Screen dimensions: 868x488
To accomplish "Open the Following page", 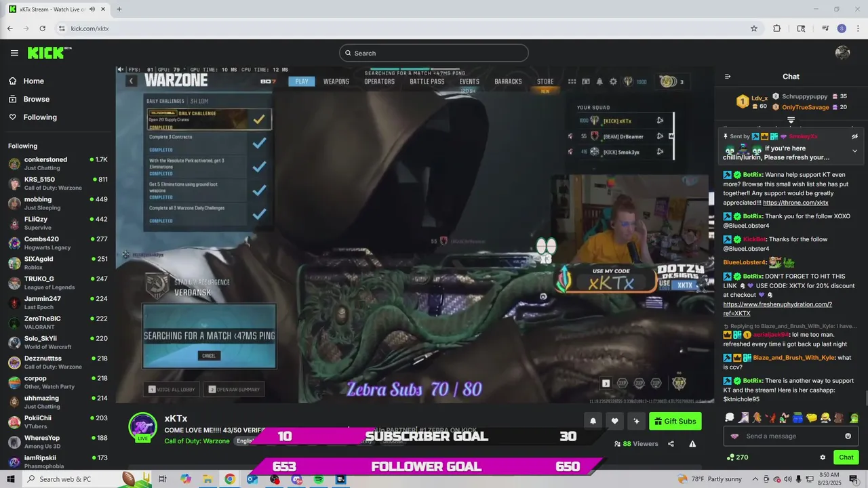I will coord(40,117).
